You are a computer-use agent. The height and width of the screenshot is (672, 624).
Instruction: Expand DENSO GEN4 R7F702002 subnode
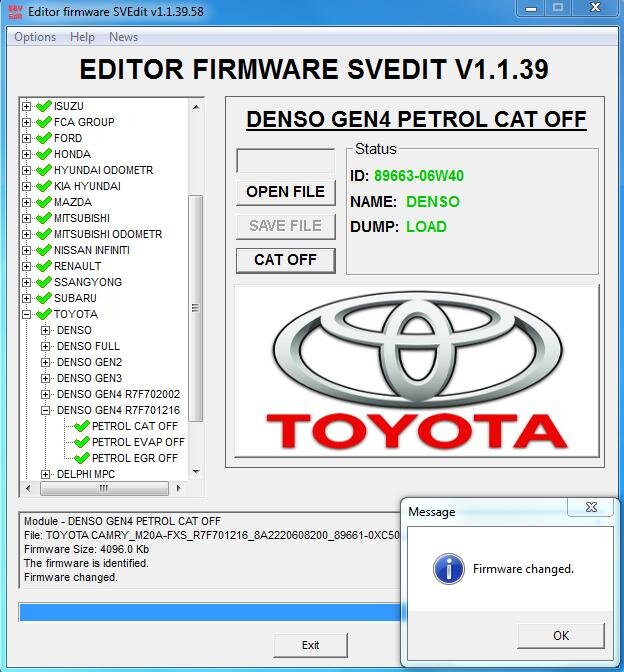pos(45,394)
